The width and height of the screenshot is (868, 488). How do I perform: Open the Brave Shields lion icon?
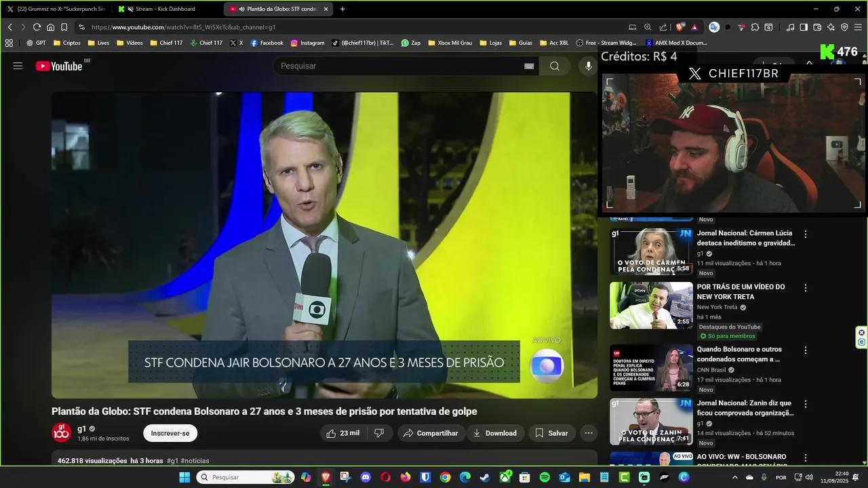click(680, 27)
